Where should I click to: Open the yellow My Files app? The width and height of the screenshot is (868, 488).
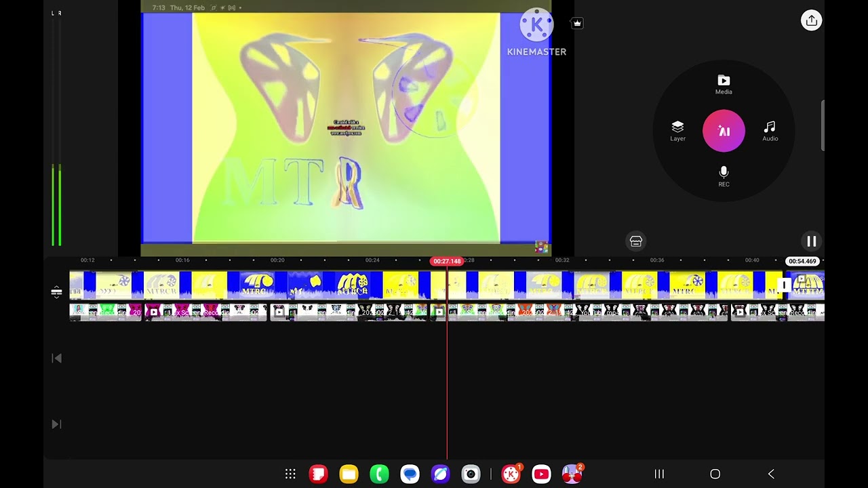click(x=349, y=474)
